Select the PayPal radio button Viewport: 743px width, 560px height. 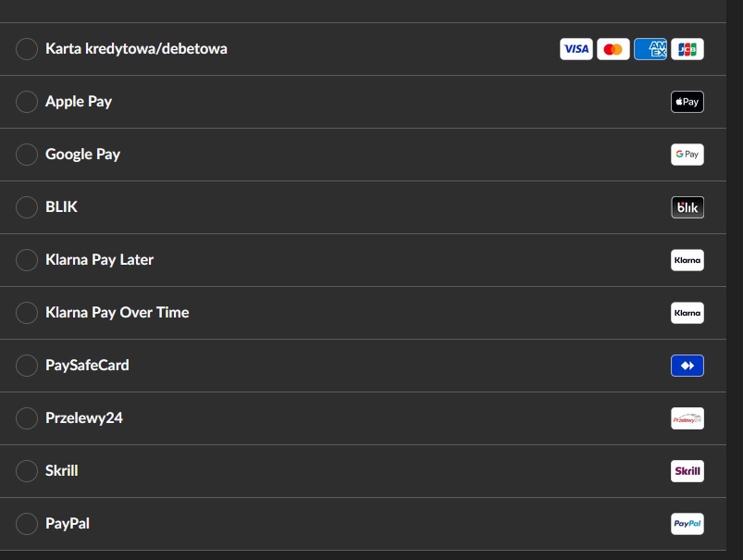pyautogui.click(x=27, y=524)
